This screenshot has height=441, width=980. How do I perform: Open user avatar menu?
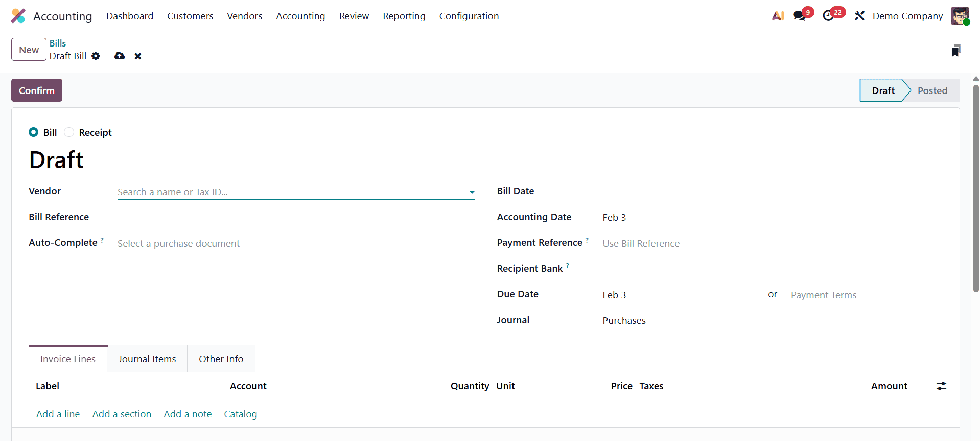pos(960,16)
